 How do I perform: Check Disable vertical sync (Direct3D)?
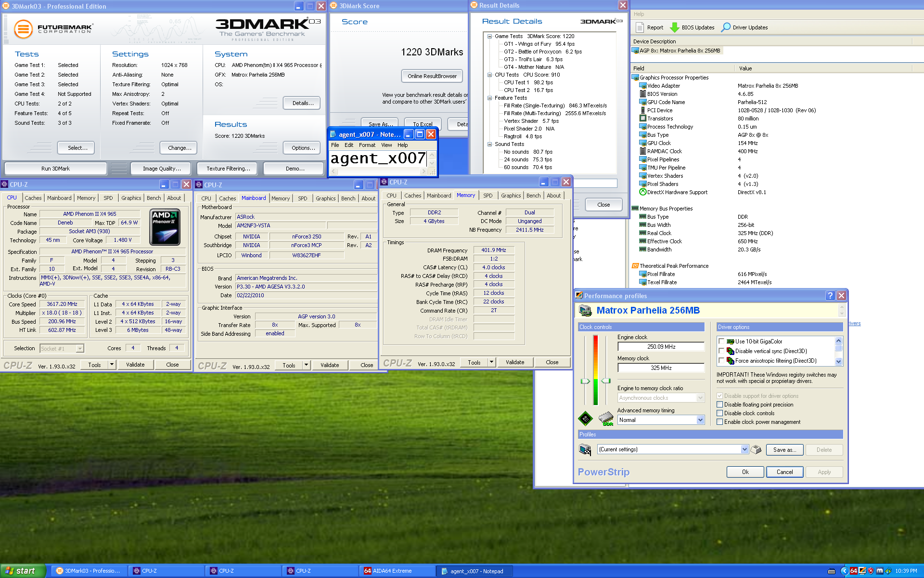coord(721,351)
